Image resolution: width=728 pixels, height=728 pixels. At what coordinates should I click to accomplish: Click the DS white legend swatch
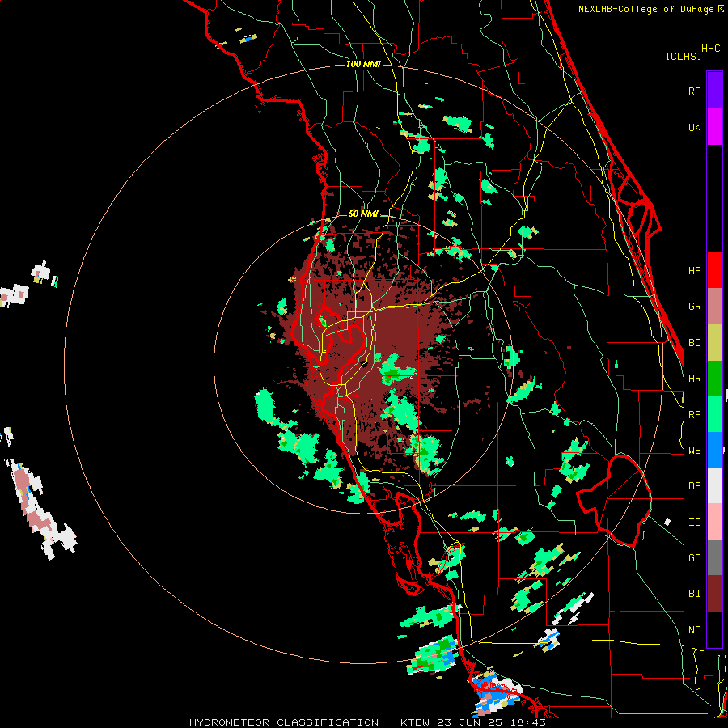714,485
